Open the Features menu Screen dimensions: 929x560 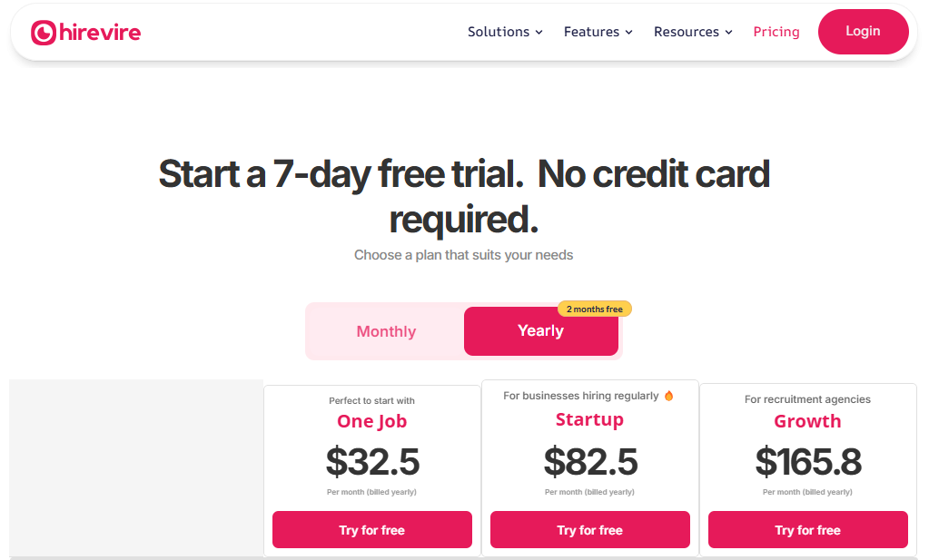pos(591,32)
